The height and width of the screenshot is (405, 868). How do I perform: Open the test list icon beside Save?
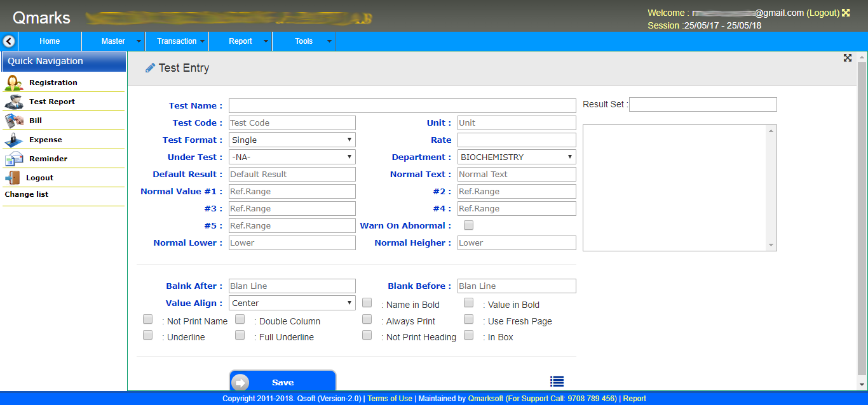tap(557, 381)
